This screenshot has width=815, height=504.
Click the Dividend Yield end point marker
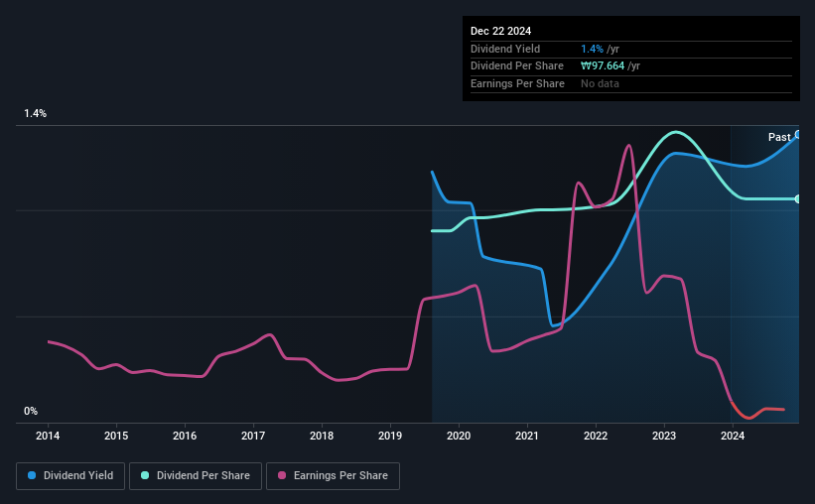798,135
